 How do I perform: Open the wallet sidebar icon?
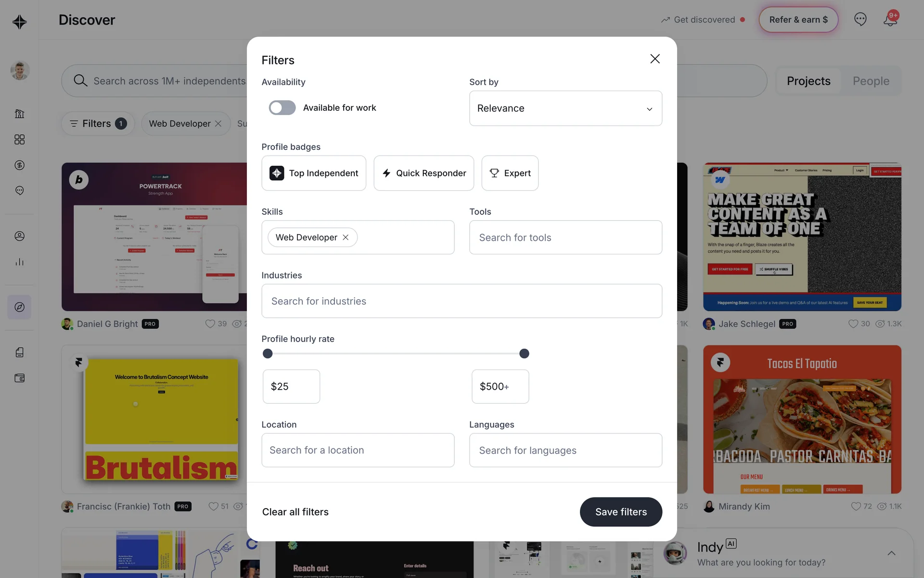pyautogui.click(x=19, y=378)
